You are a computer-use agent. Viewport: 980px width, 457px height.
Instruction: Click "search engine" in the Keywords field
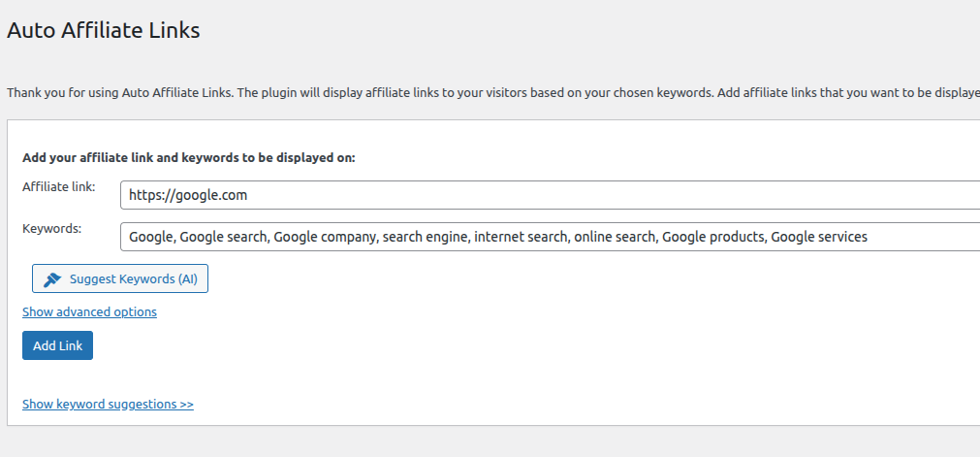click(424, 237)
